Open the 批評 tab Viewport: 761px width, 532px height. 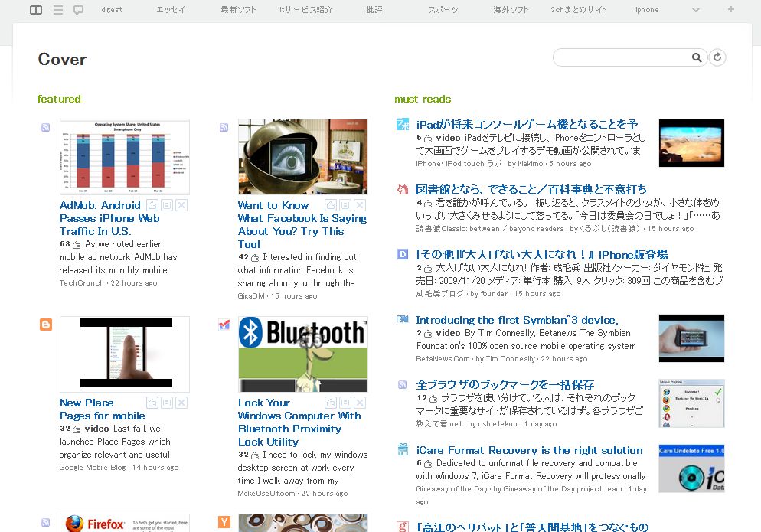click(x=374, y=10)
